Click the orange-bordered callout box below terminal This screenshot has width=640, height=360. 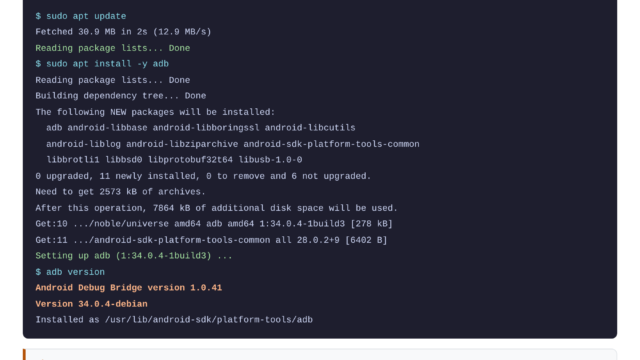click(x=320, y=354)
